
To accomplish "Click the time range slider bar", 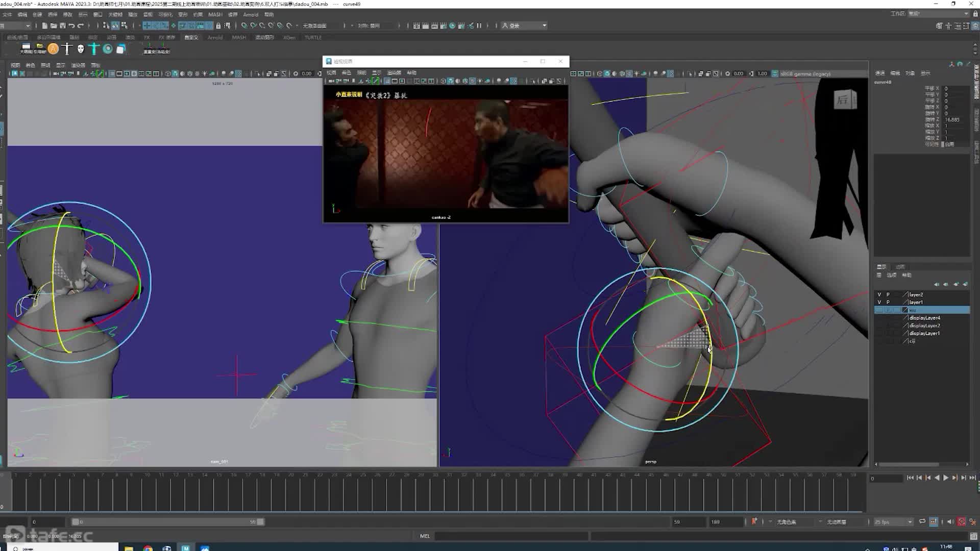I will click(168, 522).
